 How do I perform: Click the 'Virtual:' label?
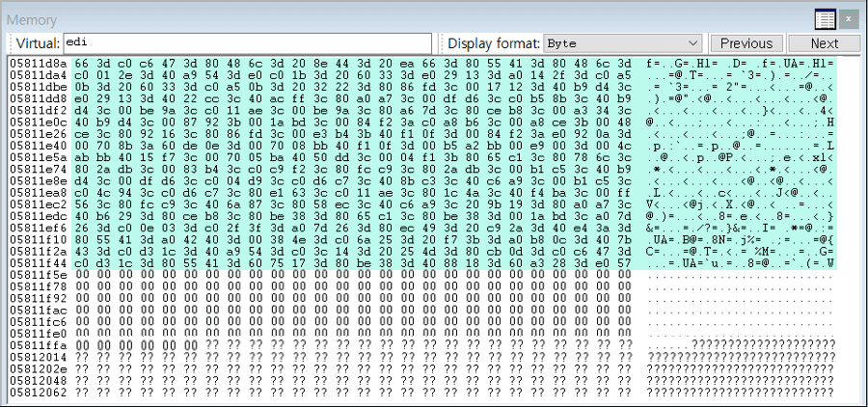point(37,43)
